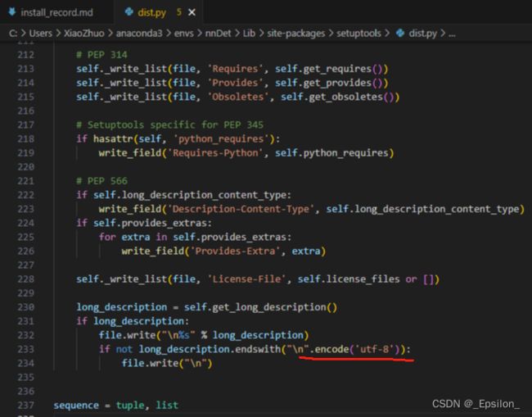The width and height of the screenshot is (532, 417).
Task: Click 'tuple' on line 237
Action: [x=130, y=405]
